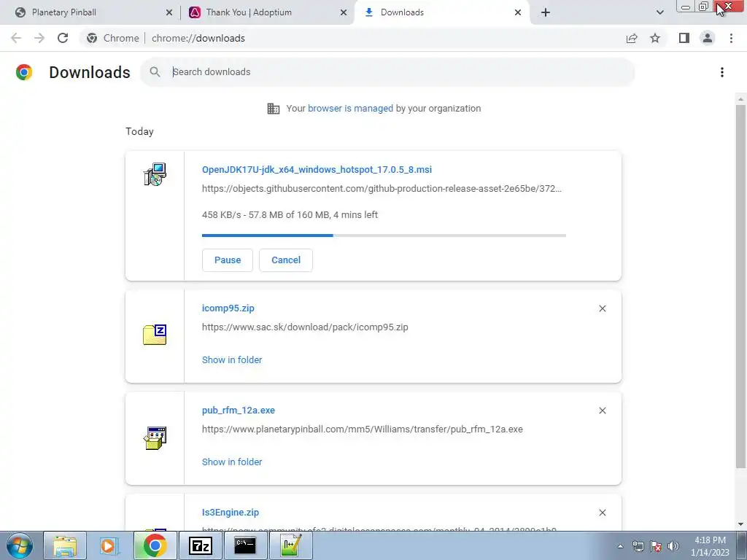The height and width of the screenshot is (560, 747).
Task: Click the Chrome taskbar icon
Action: point(155,545)
